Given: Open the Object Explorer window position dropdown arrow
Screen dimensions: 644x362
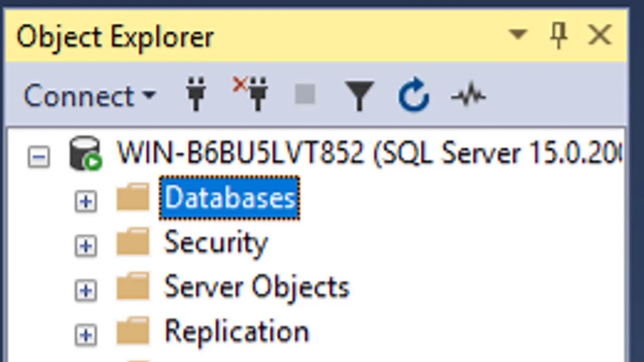Looking at the screenshot, I should (x=518, y=35).
